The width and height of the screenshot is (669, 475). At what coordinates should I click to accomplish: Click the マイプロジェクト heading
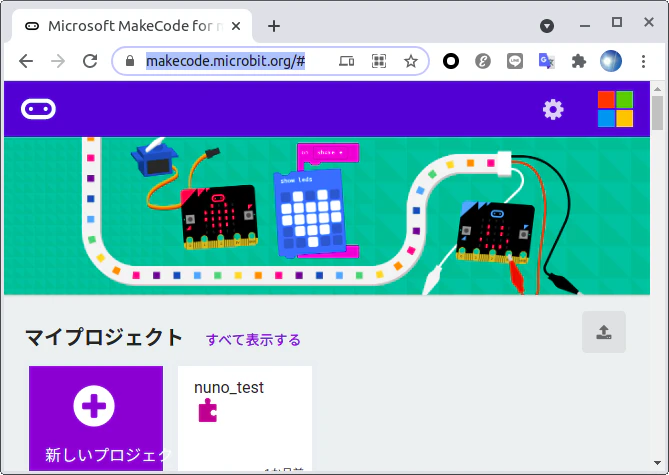coord(104,338)
